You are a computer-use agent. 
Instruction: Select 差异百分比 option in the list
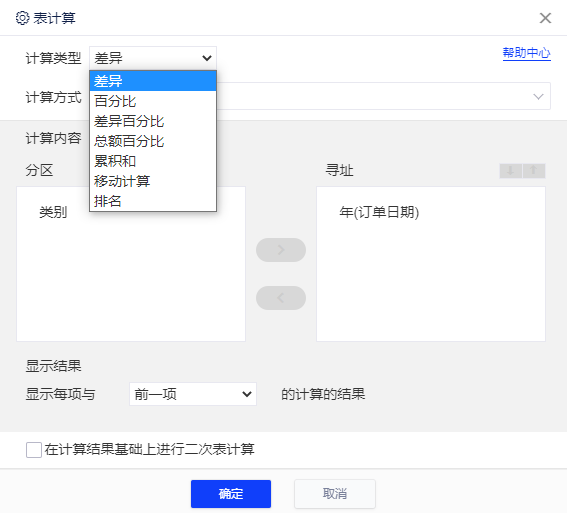tap(153, 121)
